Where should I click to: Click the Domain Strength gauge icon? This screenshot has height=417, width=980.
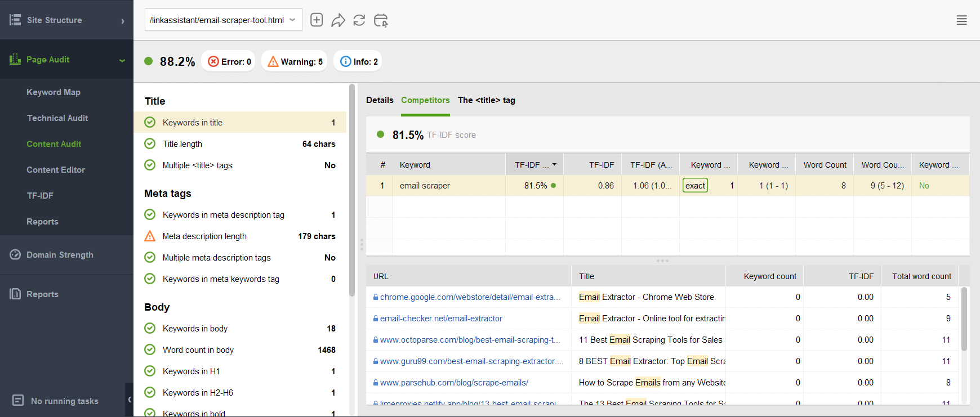pos(15,254)
